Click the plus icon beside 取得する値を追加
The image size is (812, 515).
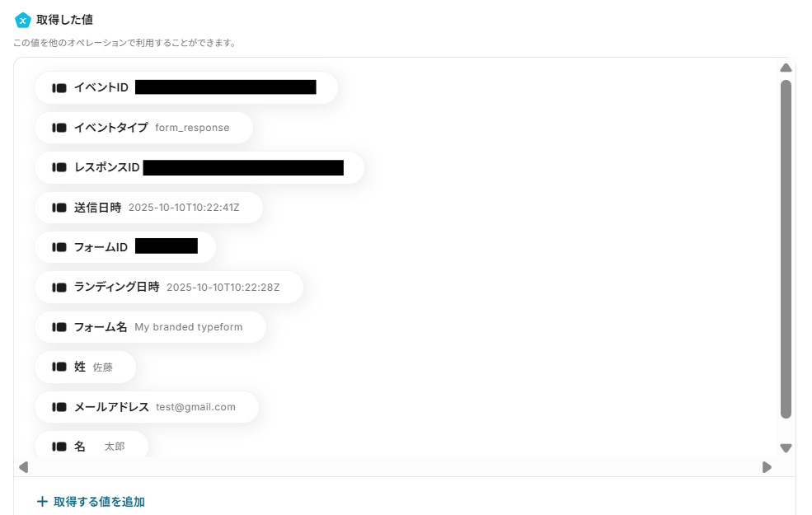pos(43,502)
